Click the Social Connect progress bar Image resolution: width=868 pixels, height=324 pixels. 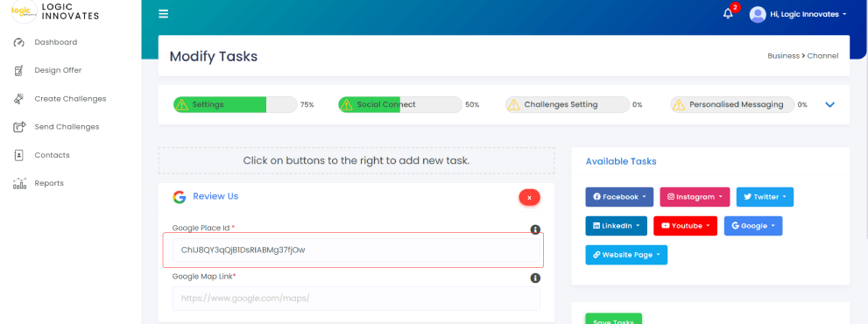(x=399, y=104)
